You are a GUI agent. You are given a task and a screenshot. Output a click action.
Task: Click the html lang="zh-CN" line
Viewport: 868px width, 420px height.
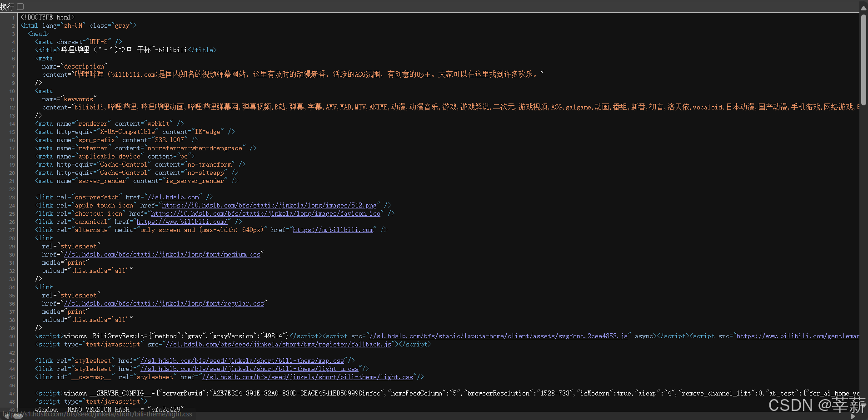point(78,25)
